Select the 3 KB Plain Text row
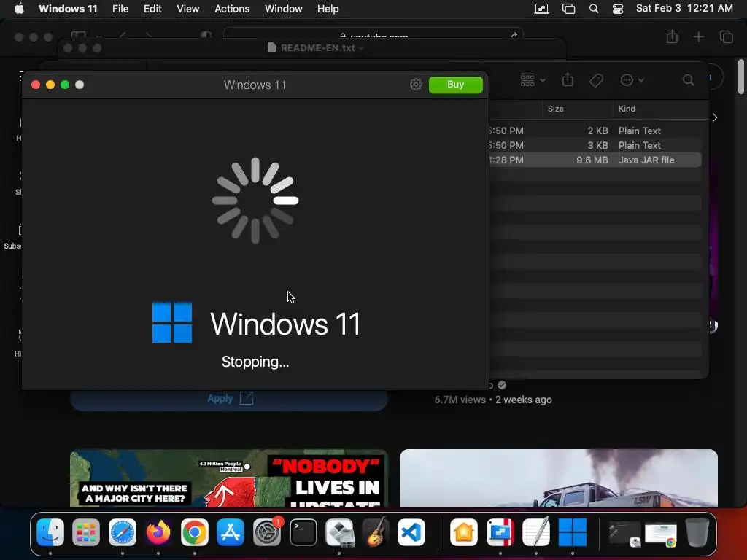The width and height of the screenshot is (747, 560). [x=595, y=145]
